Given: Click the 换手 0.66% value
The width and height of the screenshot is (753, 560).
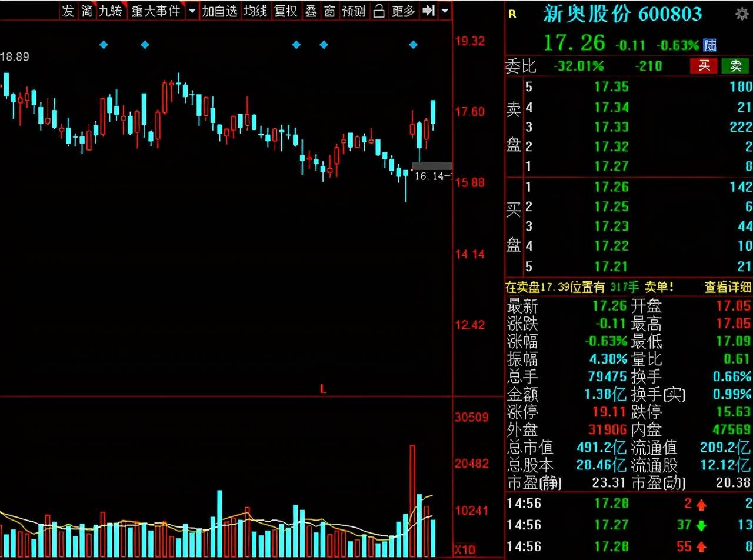Looking at the screenshot, I should (x=732, y=376).
